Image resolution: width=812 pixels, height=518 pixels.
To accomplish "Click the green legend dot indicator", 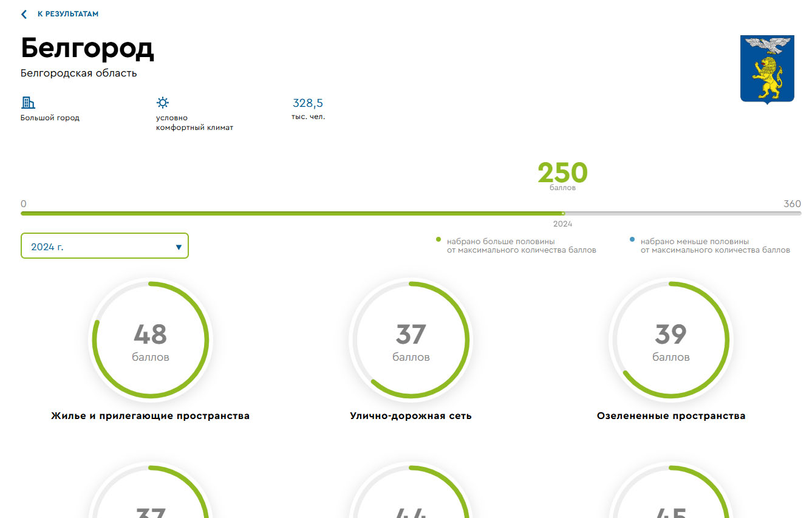I will 438,240.
